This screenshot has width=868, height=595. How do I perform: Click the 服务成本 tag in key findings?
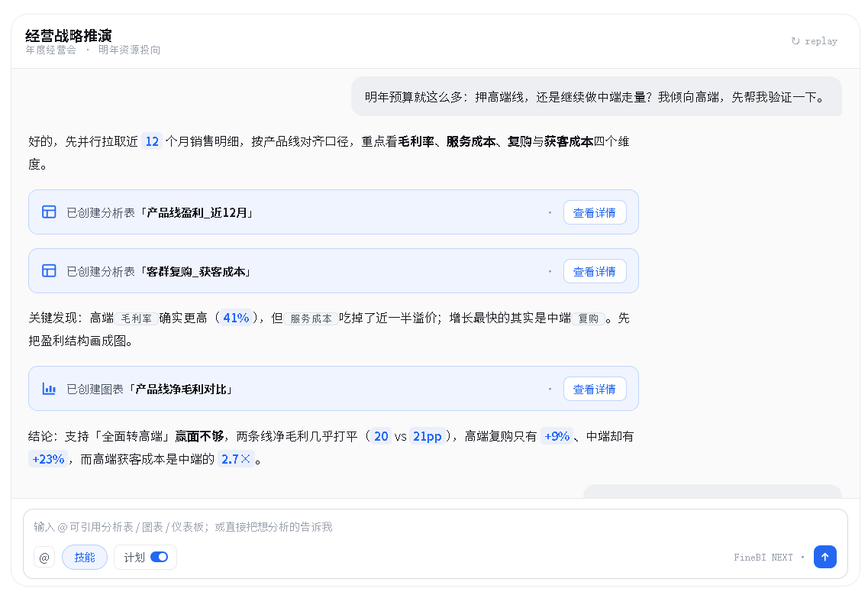pos(311,319)
